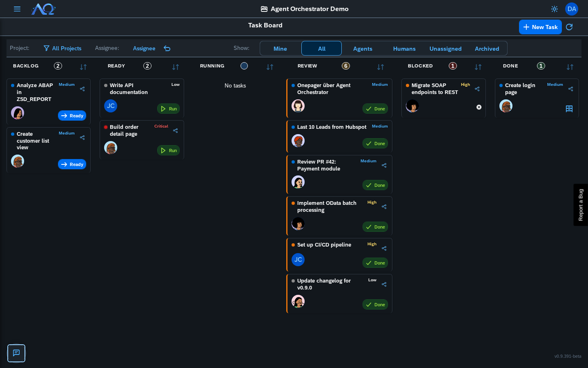Viewport: 588px width, 368px height.
Task: Select the All filter tab
Action: [322, 49]
